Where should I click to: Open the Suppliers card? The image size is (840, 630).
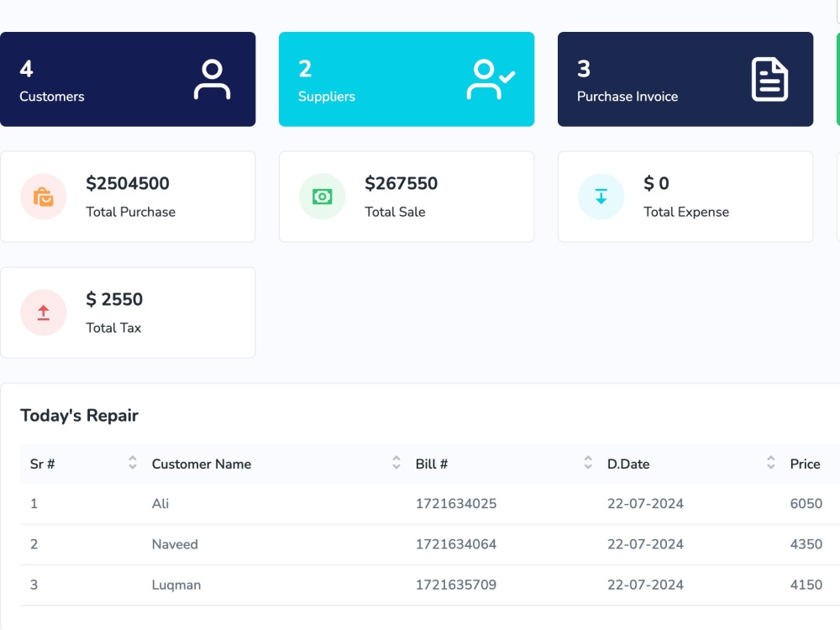[x=407, y=79]
